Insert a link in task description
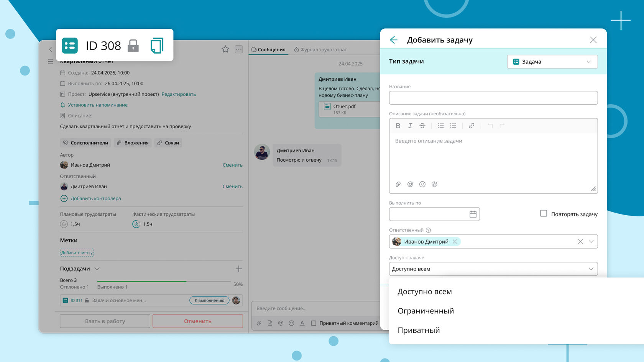 (472, 126)
